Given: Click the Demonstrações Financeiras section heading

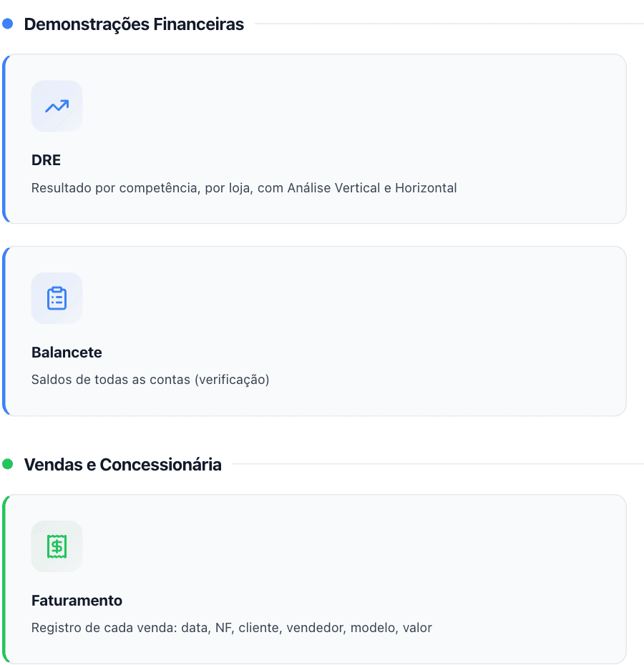Looking at the screenshot, I should (x=134, y=24).
